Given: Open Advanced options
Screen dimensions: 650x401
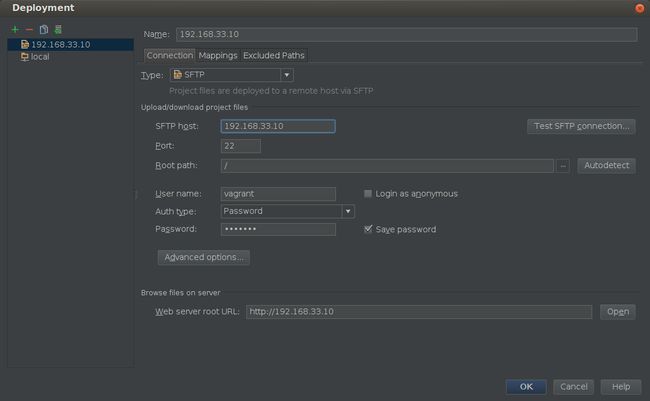Looking at the screenshot, I should tap(204, 257).
